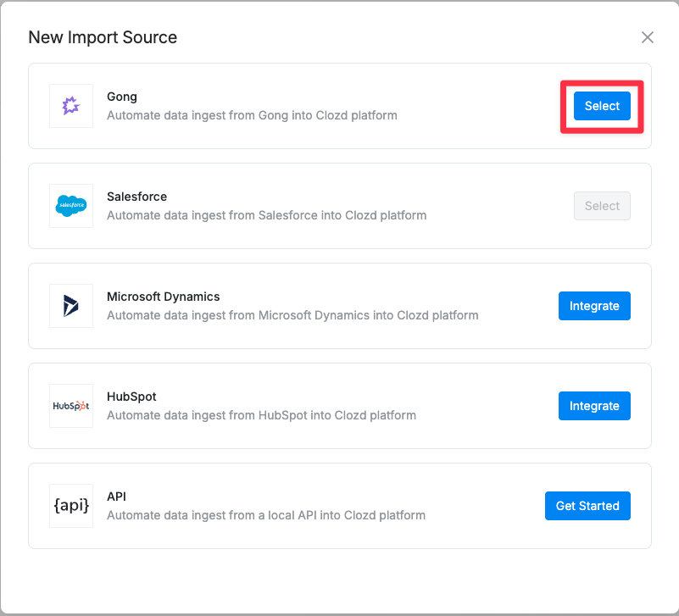Close the New Import Source dialog

tap(648, 37)
